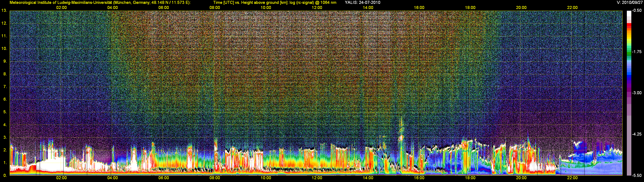Click the 14:00 label on the bottom time axis

pyautogui.click(x=368, y=178)
